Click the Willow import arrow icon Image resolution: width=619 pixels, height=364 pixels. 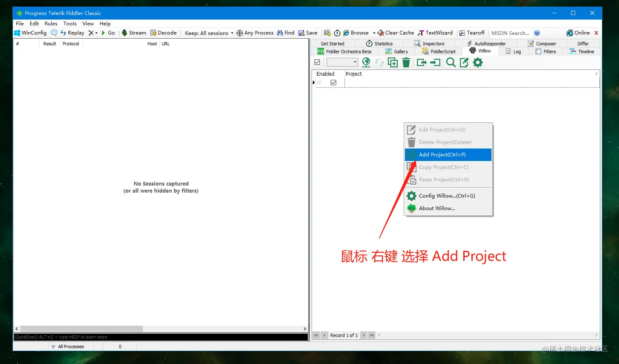[435, 62]
